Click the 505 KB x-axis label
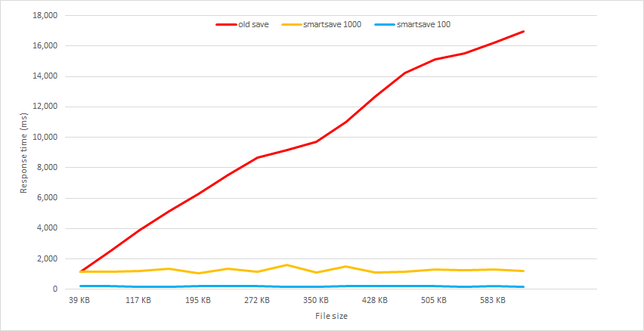Viewport: 644px width, 331px height. point(433,300)
